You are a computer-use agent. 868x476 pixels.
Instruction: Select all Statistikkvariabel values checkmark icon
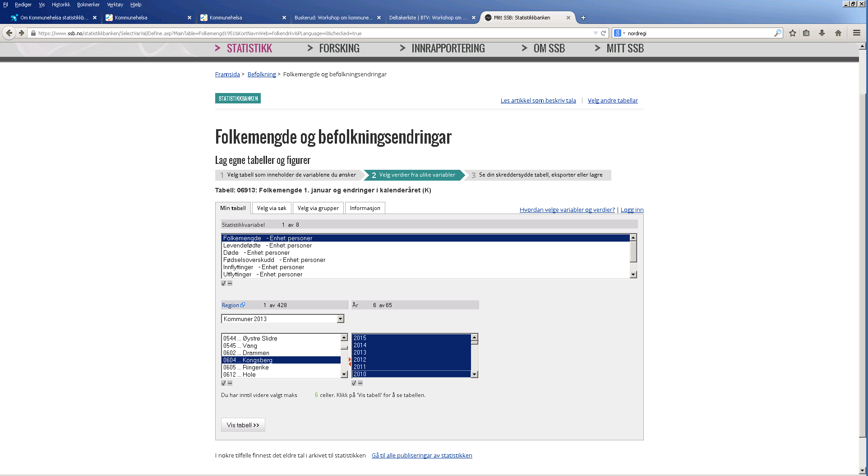pyautogui.click(x=224, y=284)
